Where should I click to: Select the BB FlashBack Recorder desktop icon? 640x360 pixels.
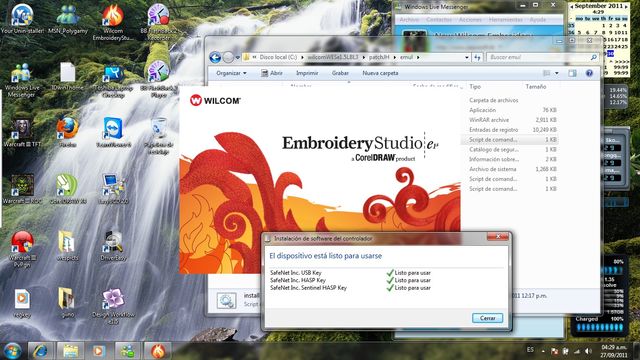(158, 21)
